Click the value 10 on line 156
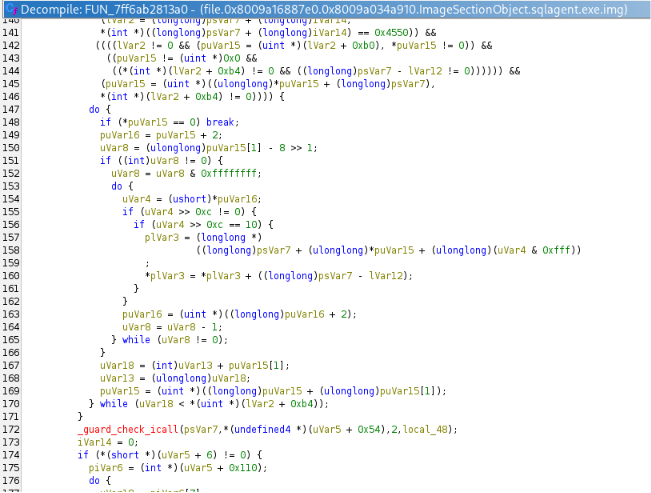651x493 pixels. [251, 225]
